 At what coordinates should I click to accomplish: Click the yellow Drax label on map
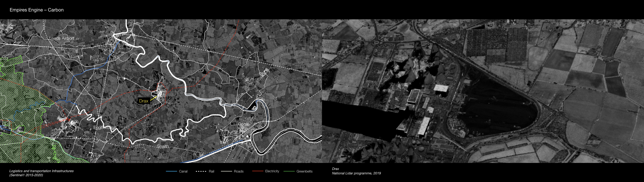tap(144, 101)
